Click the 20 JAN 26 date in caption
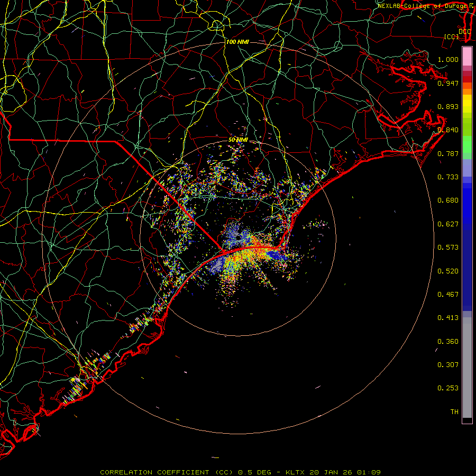476x476 pixels. click(x=331, y=472)
